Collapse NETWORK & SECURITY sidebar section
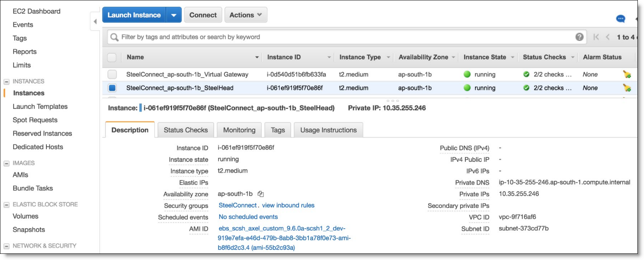The image size is (644, 260). [x=6, y=246]
